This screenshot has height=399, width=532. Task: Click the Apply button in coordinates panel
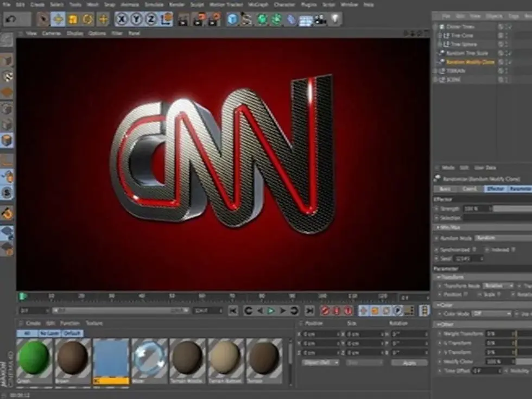tap(409, 363)
